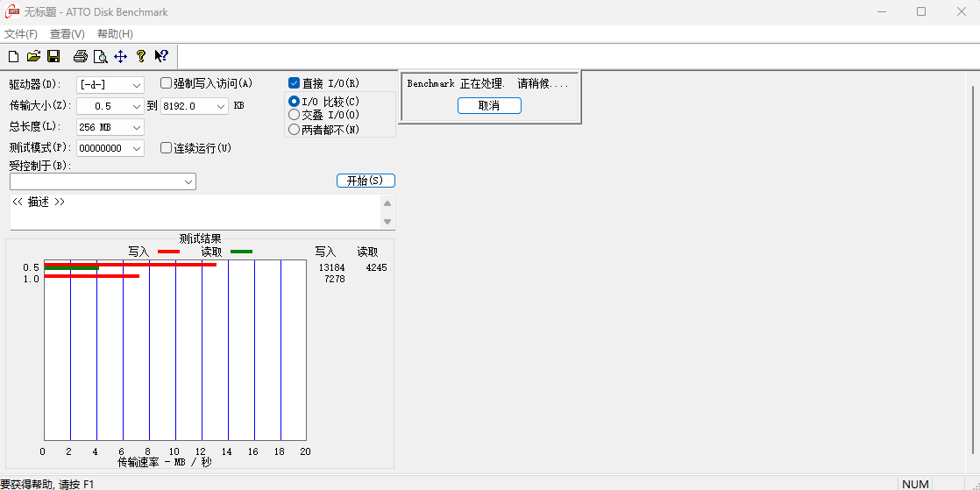Enable the 强制写入访问(A) checkbox

point(167,83)
